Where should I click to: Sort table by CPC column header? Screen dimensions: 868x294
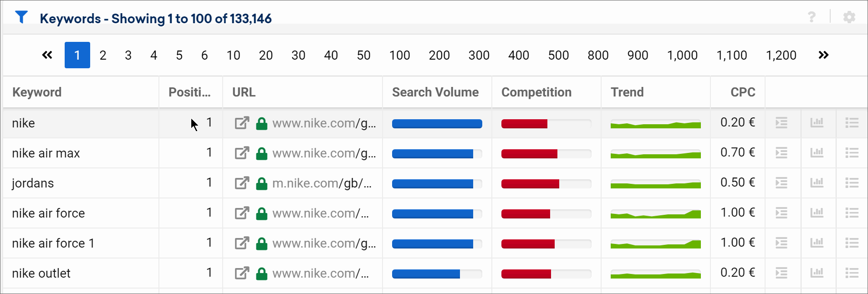pyautogui.click(x=743, y=92)
